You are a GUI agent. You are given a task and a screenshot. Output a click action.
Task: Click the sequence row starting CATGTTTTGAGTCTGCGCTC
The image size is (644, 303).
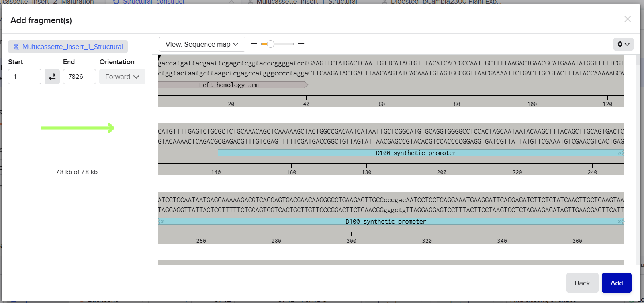[391, 131]
